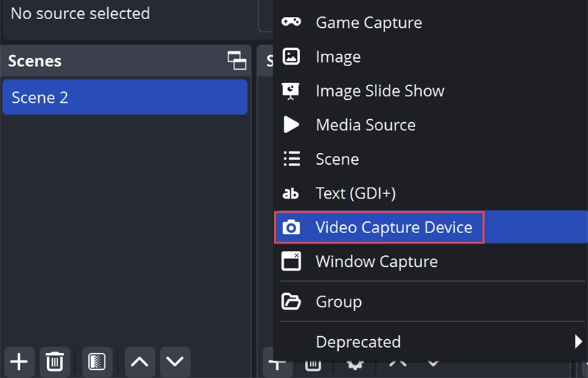Screen dimensions: 588x378
Task: Remove the selected scene using the trash icon
Action: pos(54,361)
